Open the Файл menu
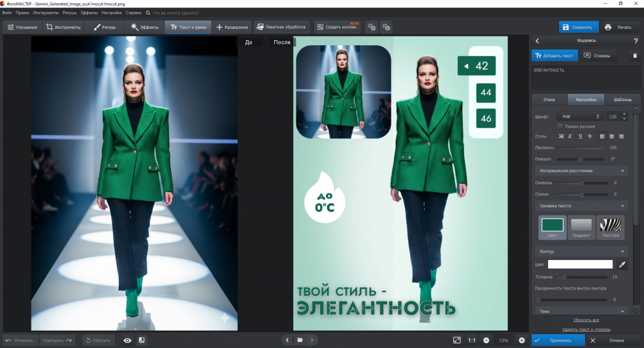 pos(7,13)
